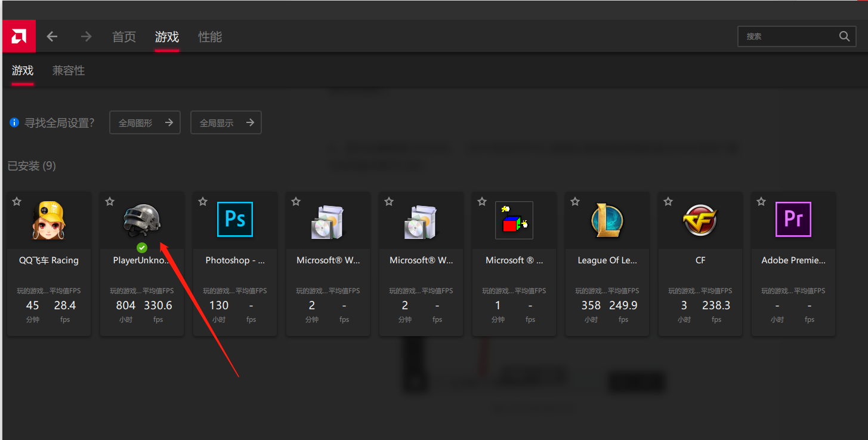The width and height of the screenshot is (868, 440).
Task: Open the Adobe Premiere Pr icon
Action: point(793,220)
